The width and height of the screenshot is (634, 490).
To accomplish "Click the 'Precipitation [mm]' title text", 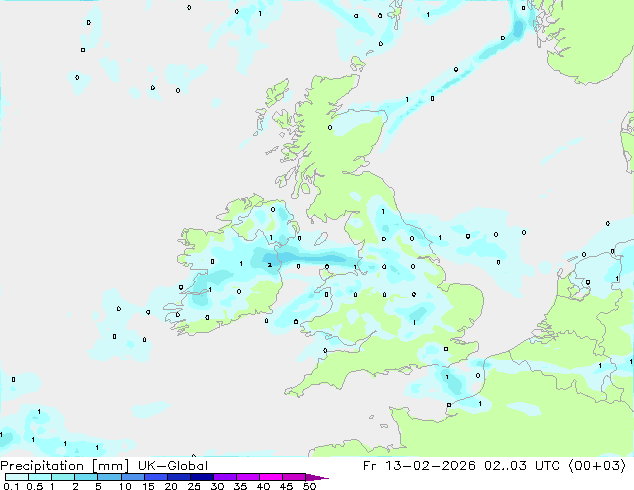I will pyautogui.click(x=64, y=466).
